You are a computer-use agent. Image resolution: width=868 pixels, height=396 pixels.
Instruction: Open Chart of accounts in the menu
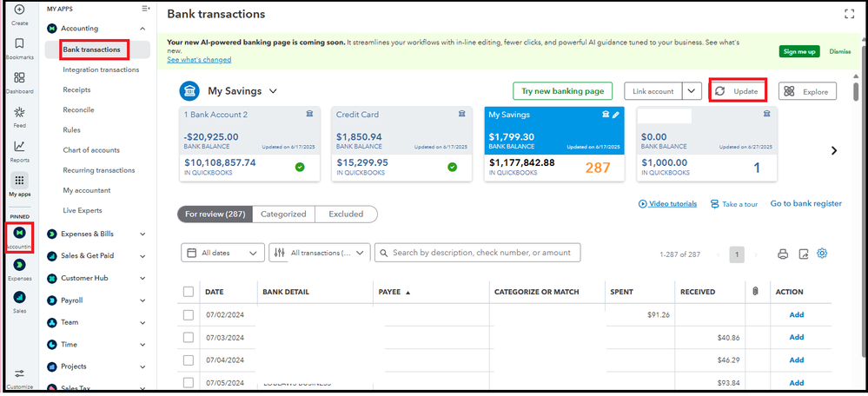pos(91,150)
